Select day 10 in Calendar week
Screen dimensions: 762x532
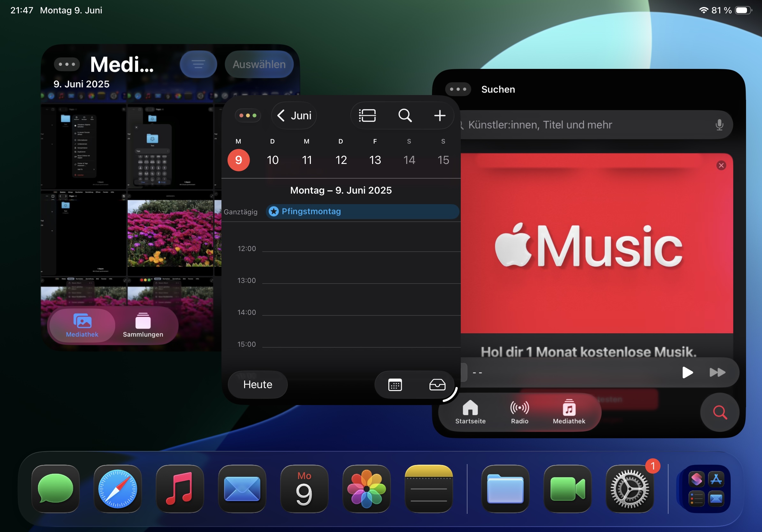click(273, 160)
